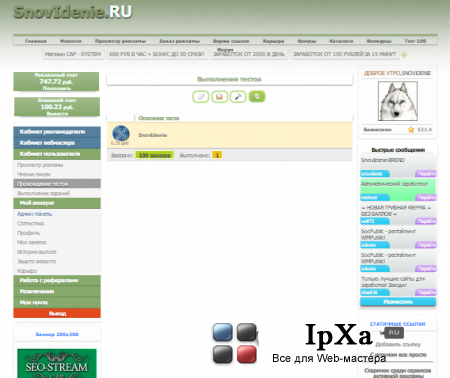This screenshot has height=378, width=450.
Task: Click the SnovIdenie.RU site logo
Action: (73, 12)
